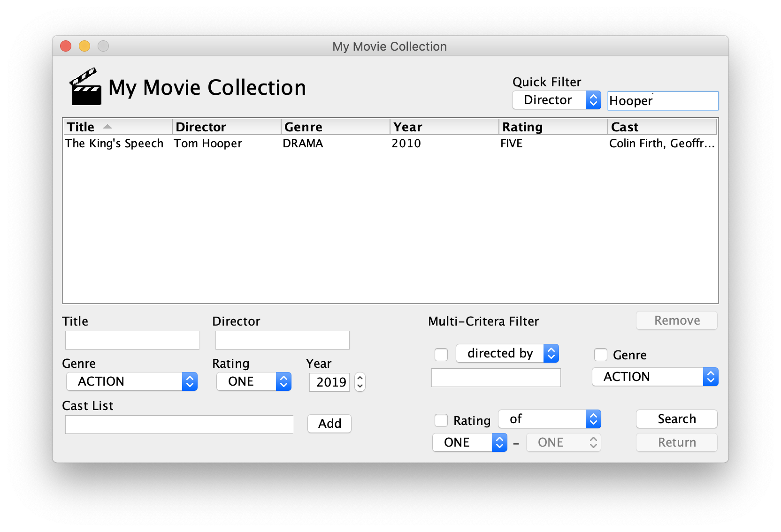
Task: Click the Year field showing 2019
Action: click(329, 382)
